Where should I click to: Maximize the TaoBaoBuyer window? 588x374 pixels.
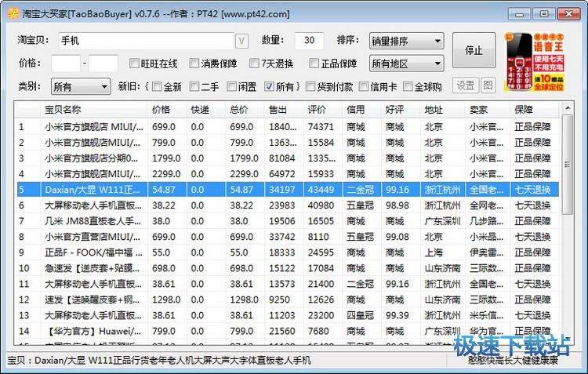(x=540, y=13)
